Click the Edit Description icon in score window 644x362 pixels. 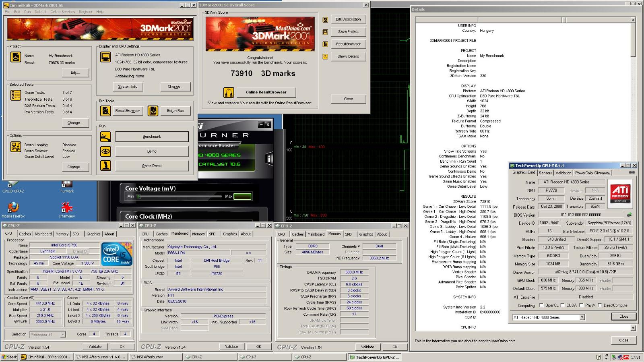(x=325, y=19)
